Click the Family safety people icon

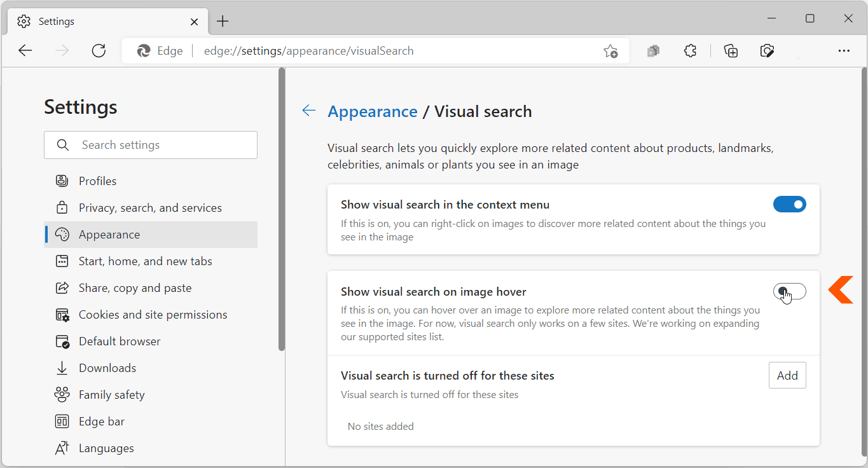click(x=62, y=395)
